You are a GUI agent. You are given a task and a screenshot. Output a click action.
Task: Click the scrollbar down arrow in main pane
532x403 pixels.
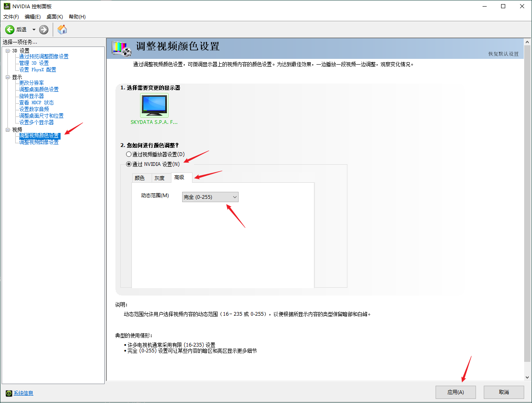pyautogui.click(x=527, y=377)
